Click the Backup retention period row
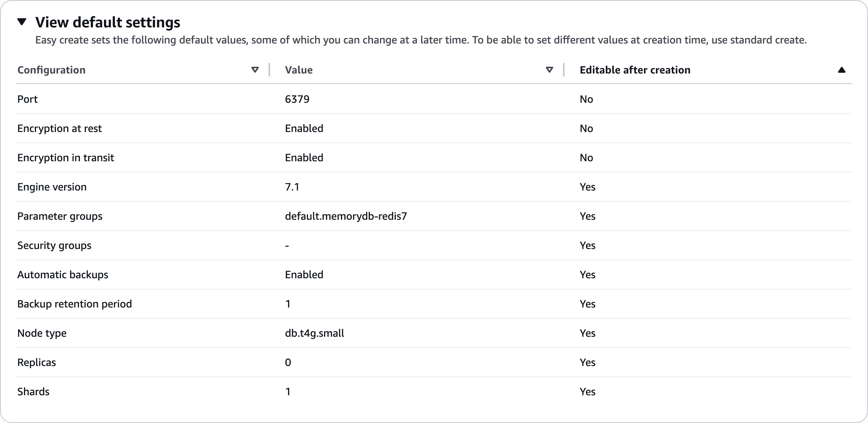This screenshot has height=423, width=868. tap(75, 304)
